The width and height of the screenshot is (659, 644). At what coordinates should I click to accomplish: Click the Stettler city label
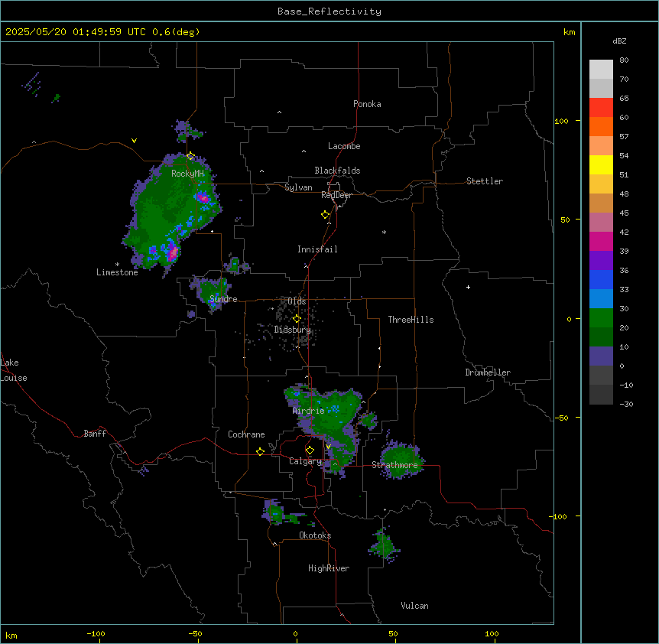point(485,181)
